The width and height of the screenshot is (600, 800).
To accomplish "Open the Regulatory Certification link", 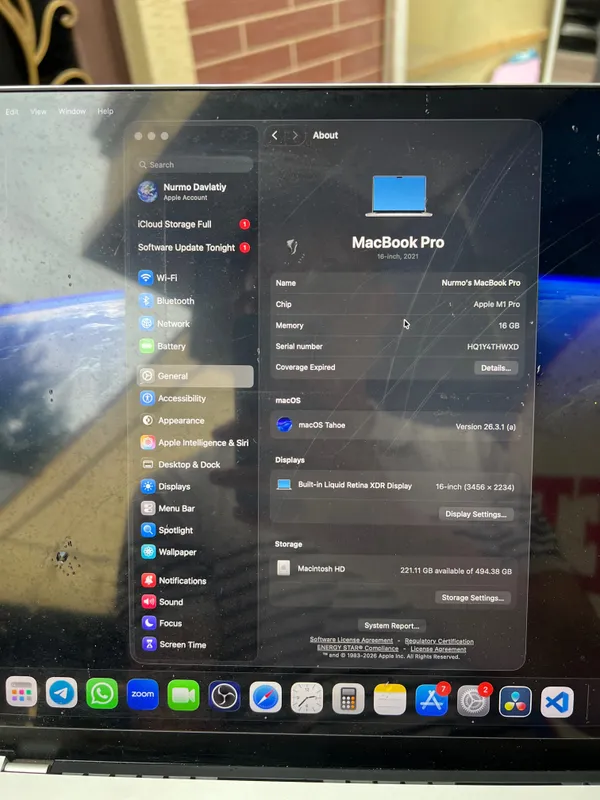I will (x=439, y=641).
